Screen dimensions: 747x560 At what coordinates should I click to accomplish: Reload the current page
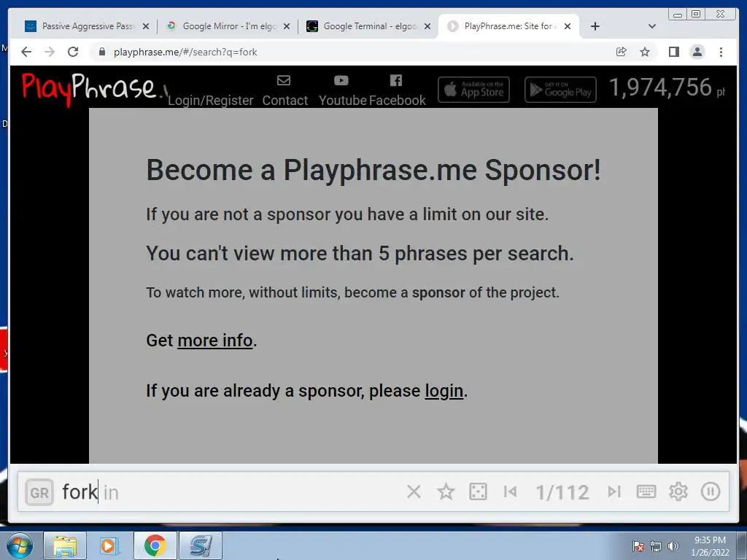pos(73,52)
